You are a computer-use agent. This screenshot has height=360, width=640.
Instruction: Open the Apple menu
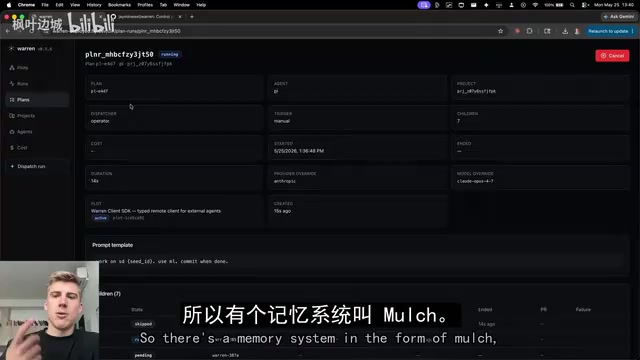(9, 5)
